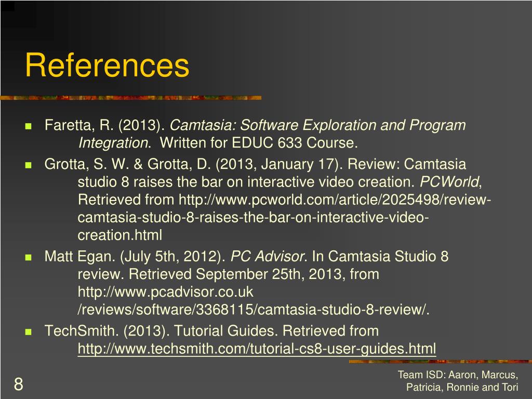Click the footer line "Patricia, Ronnie and Tori"
Screen dimensions: 532x399
pos(462,387)
